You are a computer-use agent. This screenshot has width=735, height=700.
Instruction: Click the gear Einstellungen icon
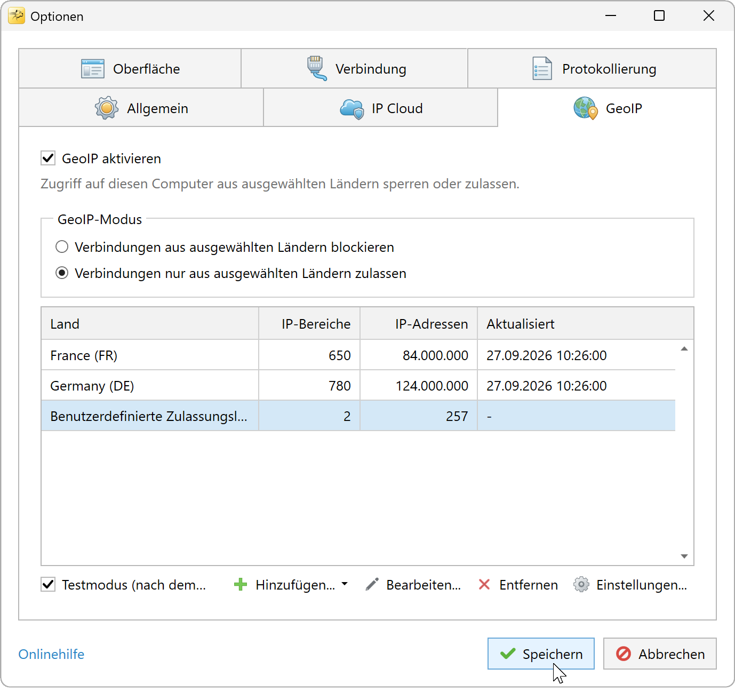pos(581,585)
